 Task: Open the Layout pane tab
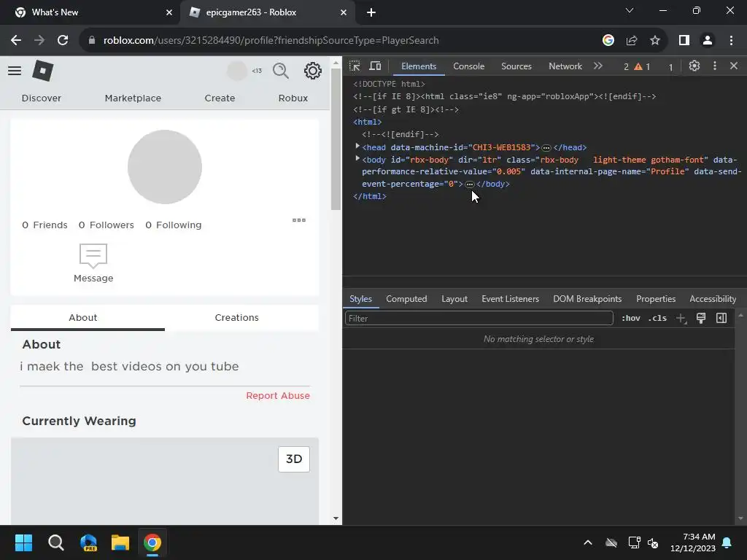[454, 298]
